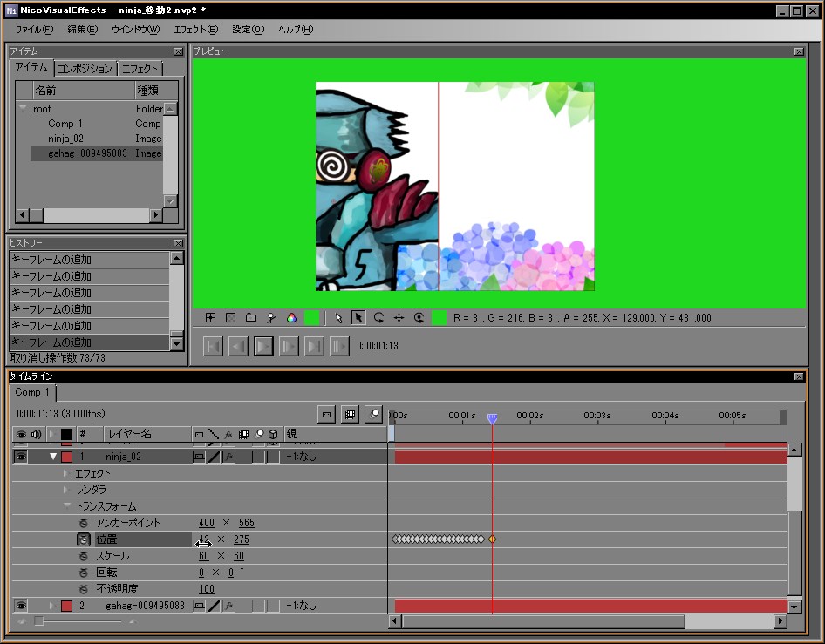This screenshot has height=644, width=825.
Task: Click the frame blending film button in timeline
Action: coord(350,414)
